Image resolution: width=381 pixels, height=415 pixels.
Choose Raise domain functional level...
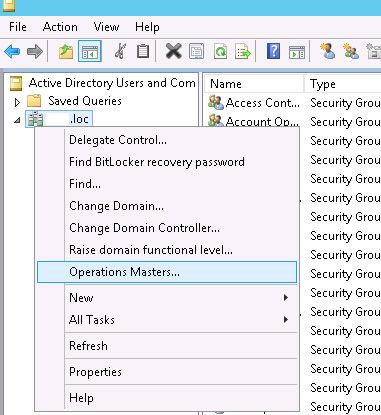click(x=167, y=250)
